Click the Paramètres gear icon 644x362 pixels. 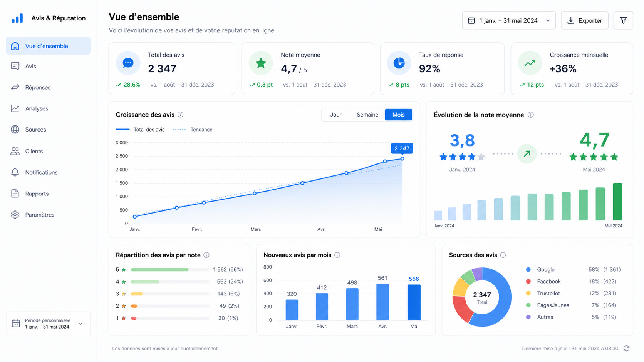pyautogui.click(x=15, y=215)
